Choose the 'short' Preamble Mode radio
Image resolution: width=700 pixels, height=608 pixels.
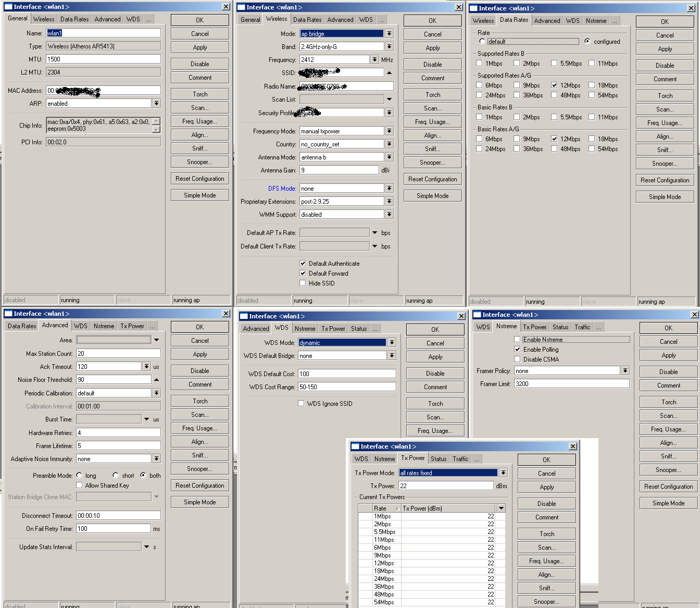click(116, 475)
